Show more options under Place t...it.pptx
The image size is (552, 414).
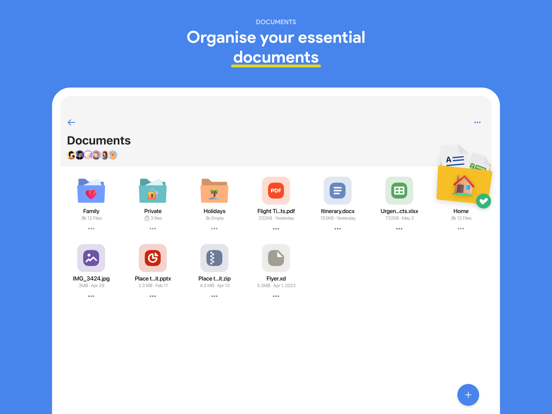[152, 296]
